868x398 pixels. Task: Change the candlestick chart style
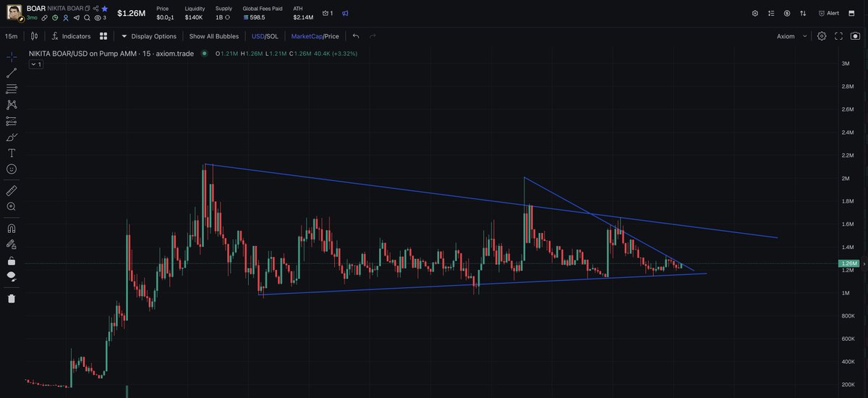pyautogui.click(x=33, y=36)
